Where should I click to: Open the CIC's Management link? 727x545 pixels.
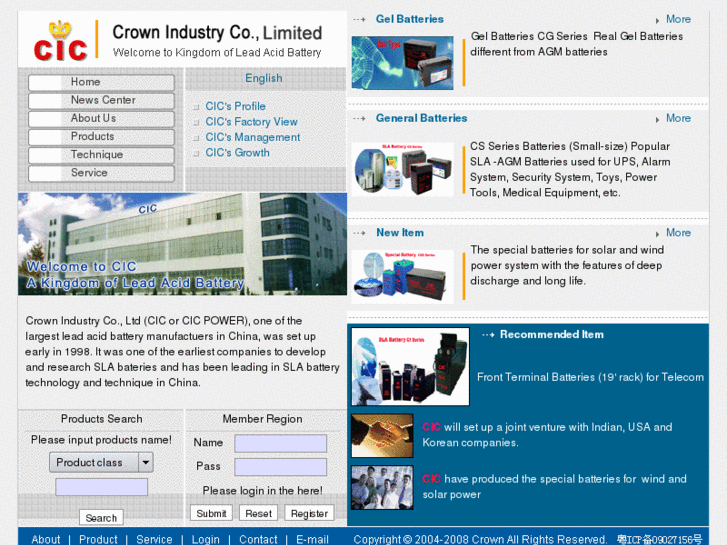[253, 137]
